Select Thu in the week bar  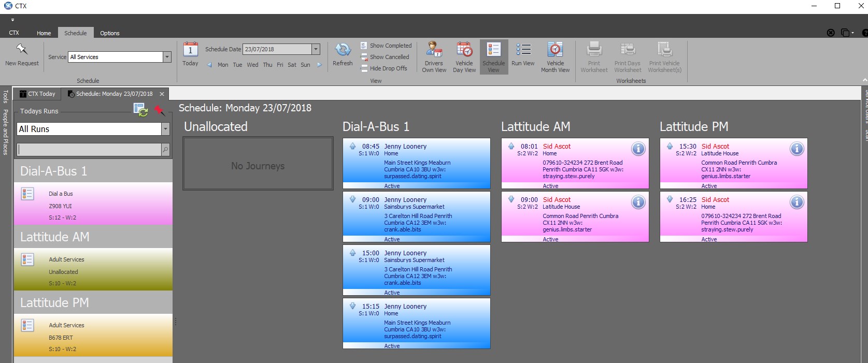coord(267,65)
